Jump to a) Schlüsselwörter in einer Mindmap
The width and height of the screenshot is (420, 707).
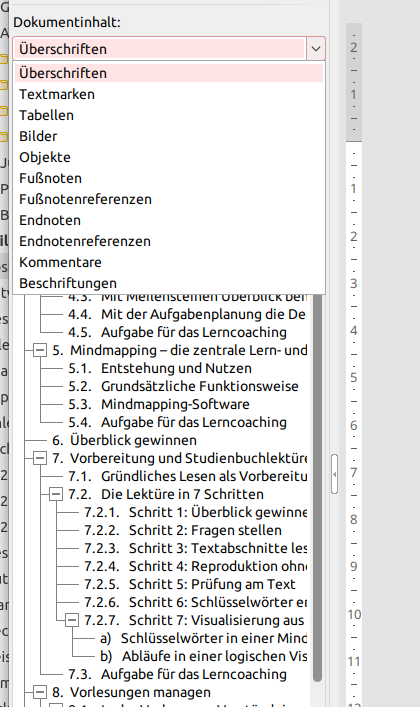(203, 638)
